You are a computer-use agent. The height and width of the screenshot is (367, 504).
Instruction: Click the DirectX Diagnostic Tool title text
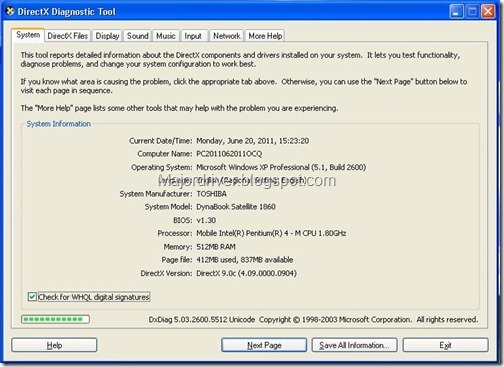pyautogui.click(x=66, y=12)
